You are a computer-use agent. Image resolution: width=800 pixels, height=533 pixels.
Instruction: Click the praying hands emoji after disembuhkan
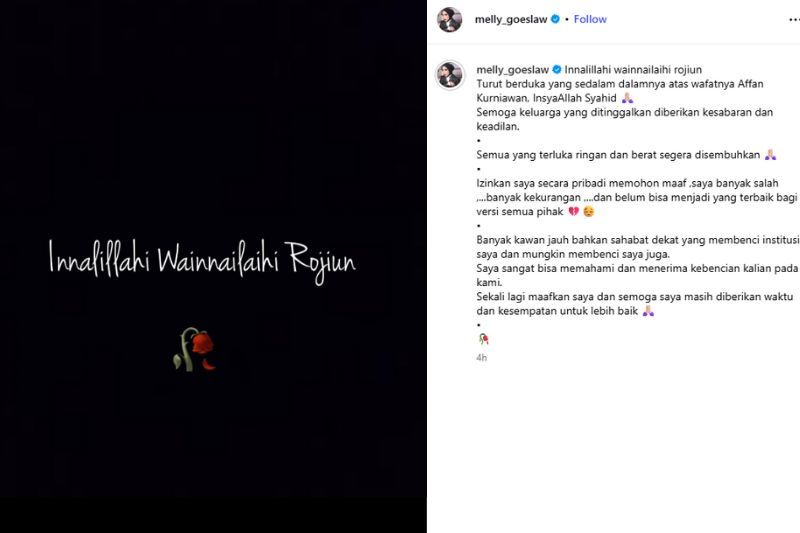[770, 155]
